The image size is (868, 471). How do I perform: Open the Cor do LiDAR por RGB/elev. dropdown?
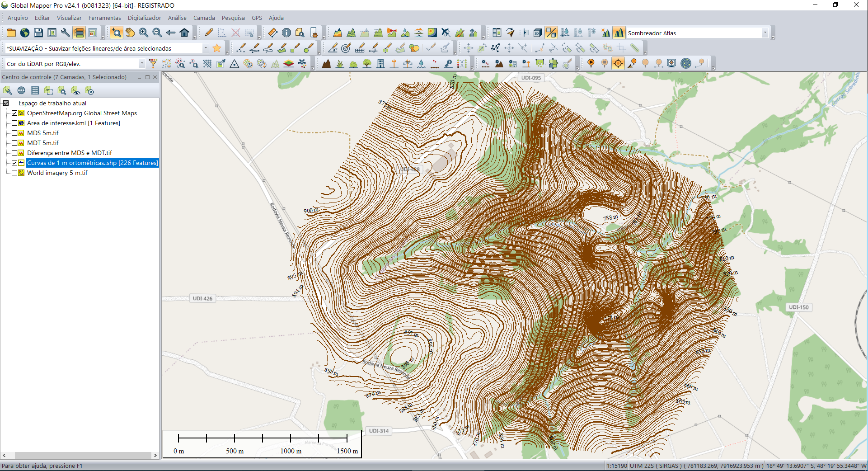coord(142,63)
